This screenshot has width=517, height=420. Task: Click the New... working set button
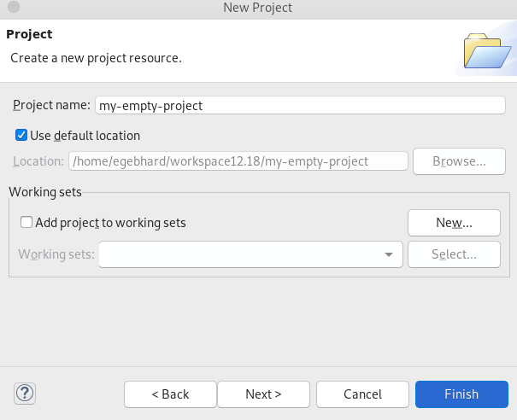pos(454,223)
